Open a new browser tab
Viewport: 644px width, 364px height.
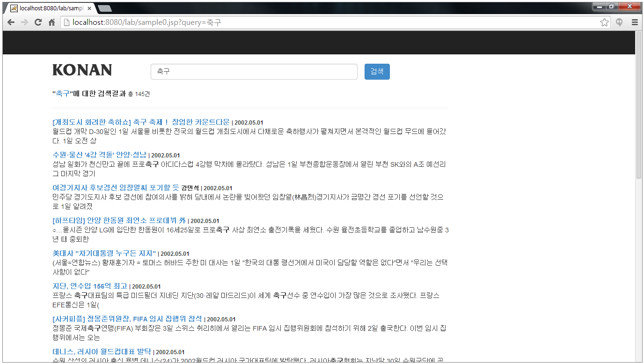coord(105,8)
